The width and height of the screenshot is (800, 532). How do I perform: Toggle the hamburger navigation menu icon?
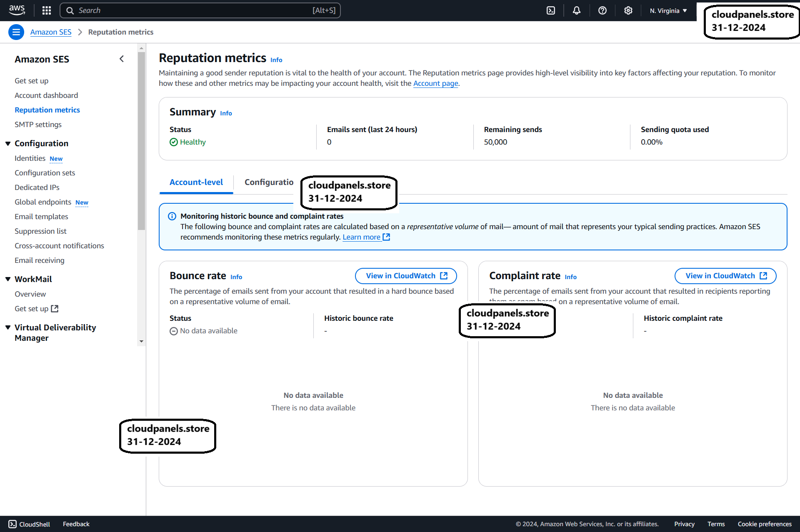[x=16, y=32]
